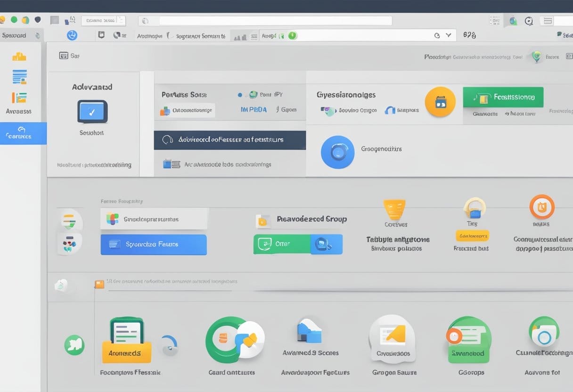Toggle the green indicator next to Roog4
Screen dimensions: 573x392
[292, 35]
